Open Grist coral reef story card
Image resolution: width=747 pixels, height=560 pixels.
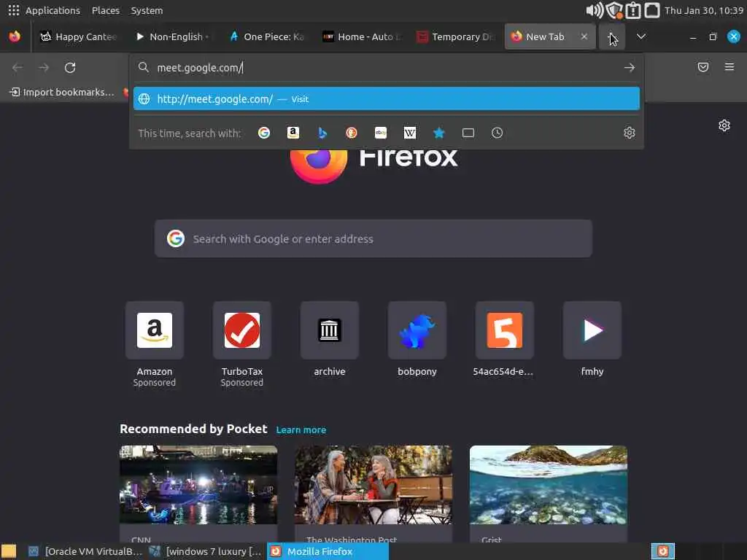pyautogui.click(x=549, y=494)
